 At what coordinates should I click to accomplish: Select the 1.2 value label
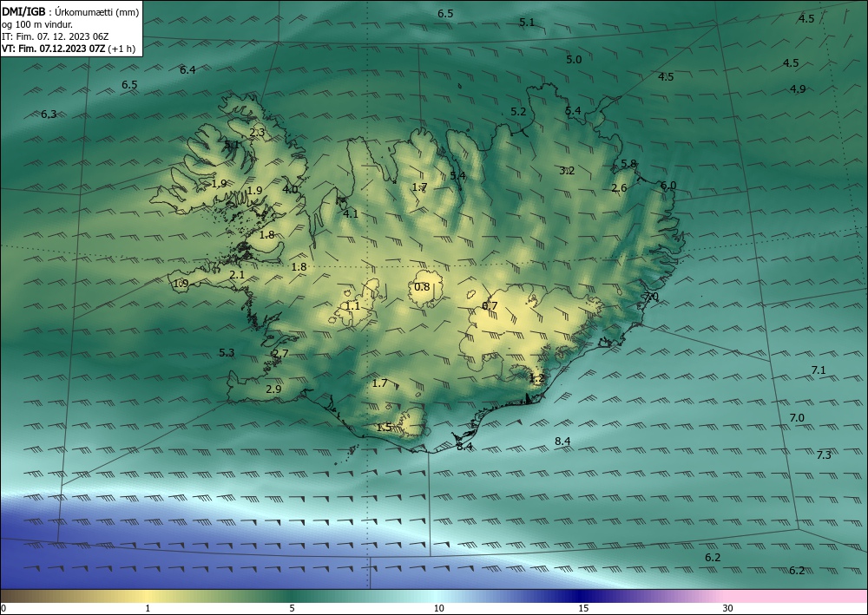coord(537,378)
